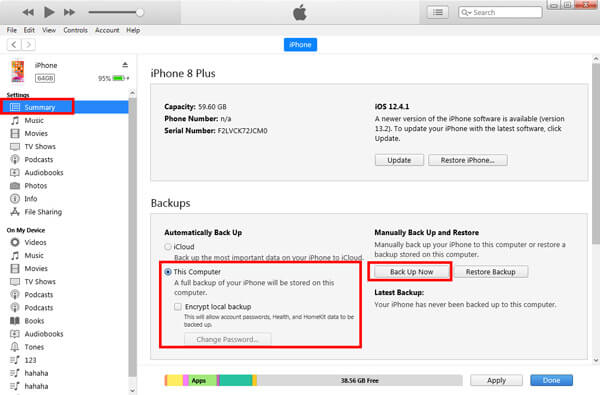Click the main pane scroll up arrow
Viewport: 600px width, 395px height.
click(x=596, y=59)
